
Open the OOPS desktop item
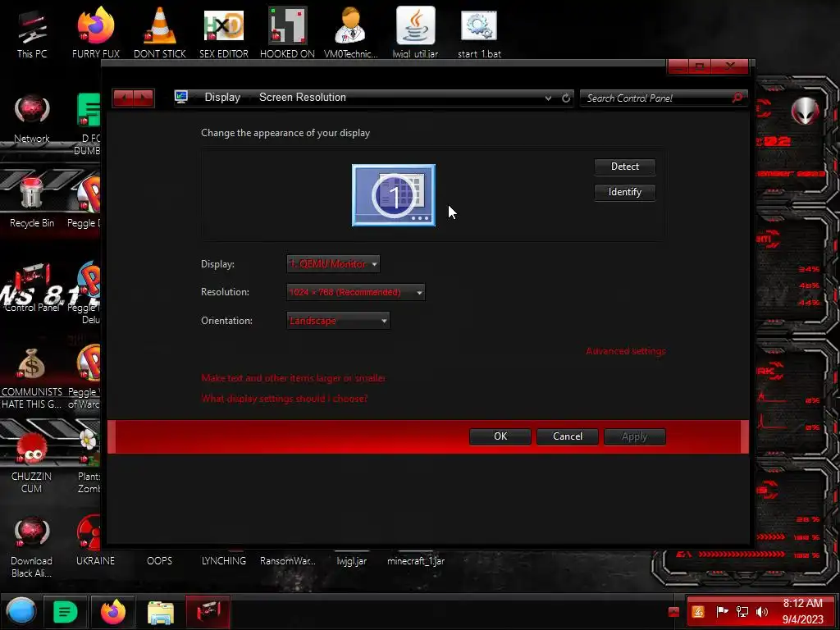click(x=160, y=561)
